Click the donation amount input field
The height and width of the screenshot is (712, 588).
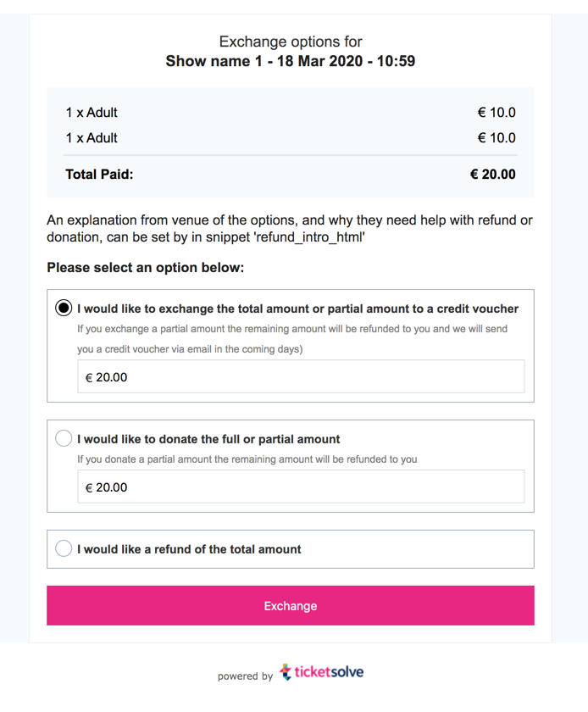pos(301,487)
